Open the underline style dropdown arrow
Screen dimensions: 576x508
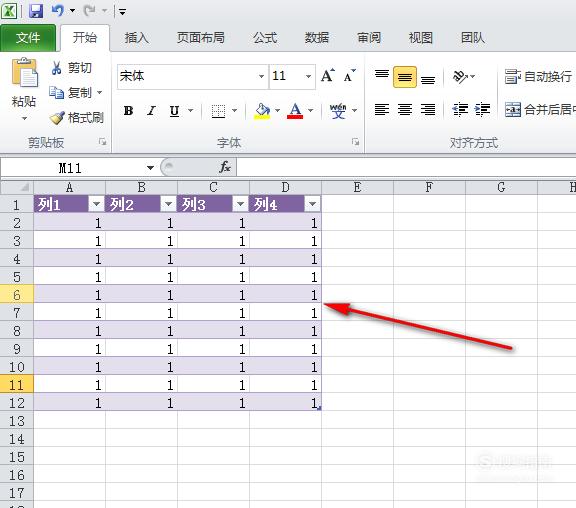click(190, 111)
